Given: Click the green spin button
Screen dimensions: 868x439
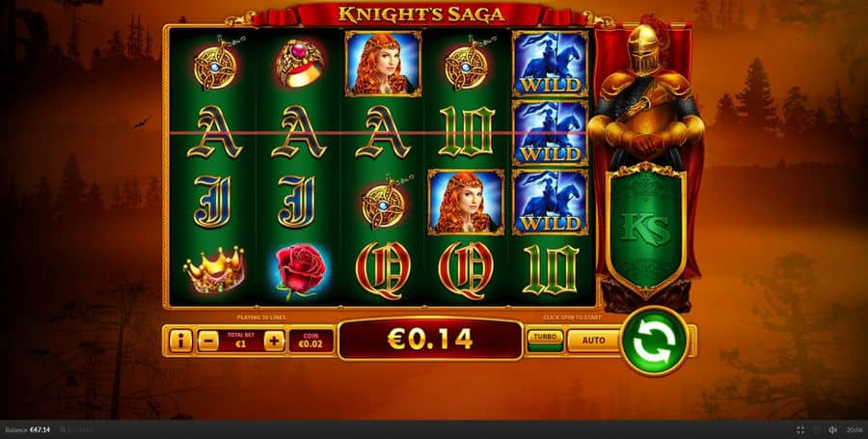Looking at the screenshot, I should click(x=655, y=341).
